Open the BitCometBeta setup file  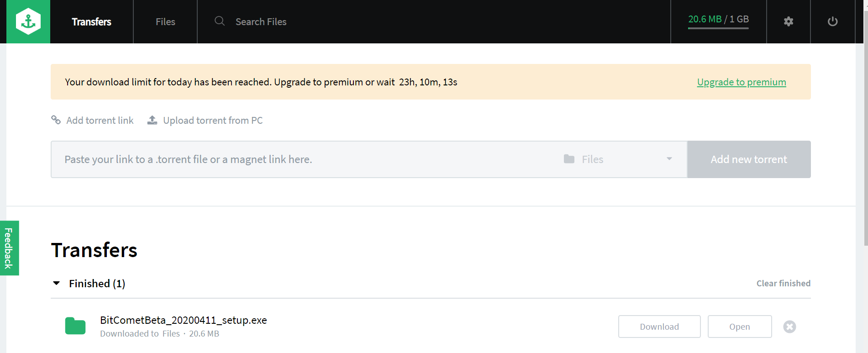(740, 327)
